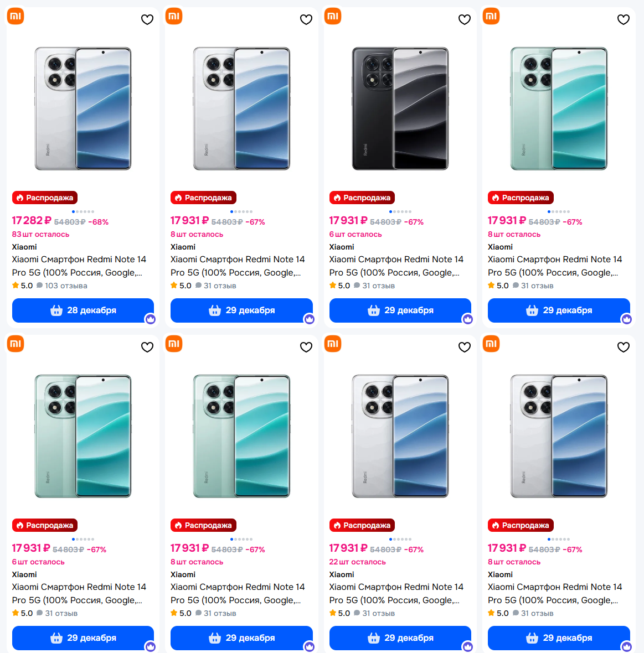Open 103 отзыва reviews link
This screenshot has width=644, height=653.
[62, 286]
